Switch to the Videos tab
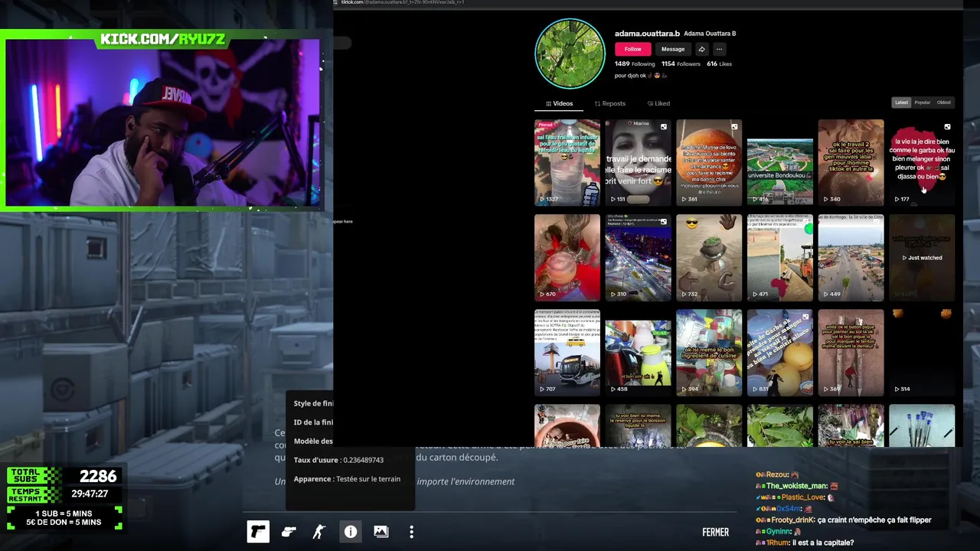Viewport: 980px width, 551px height. coord(559,103)
